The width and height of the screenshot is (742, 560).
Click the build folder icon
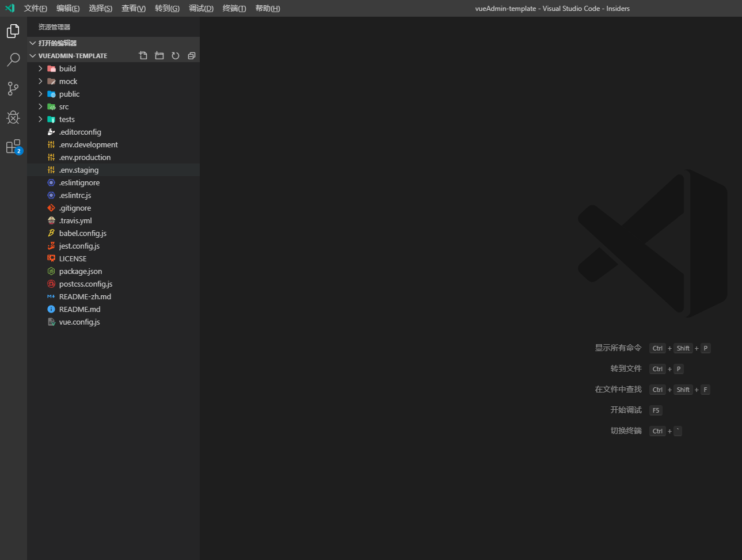tap(51, 68)
